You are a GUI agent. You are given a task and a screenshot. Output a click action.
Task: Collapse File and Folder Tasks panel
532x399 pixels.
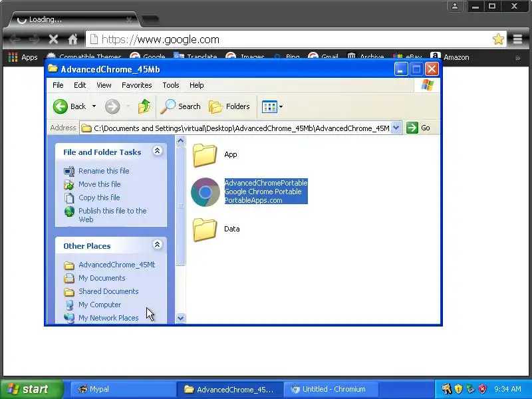coord(157,151)
